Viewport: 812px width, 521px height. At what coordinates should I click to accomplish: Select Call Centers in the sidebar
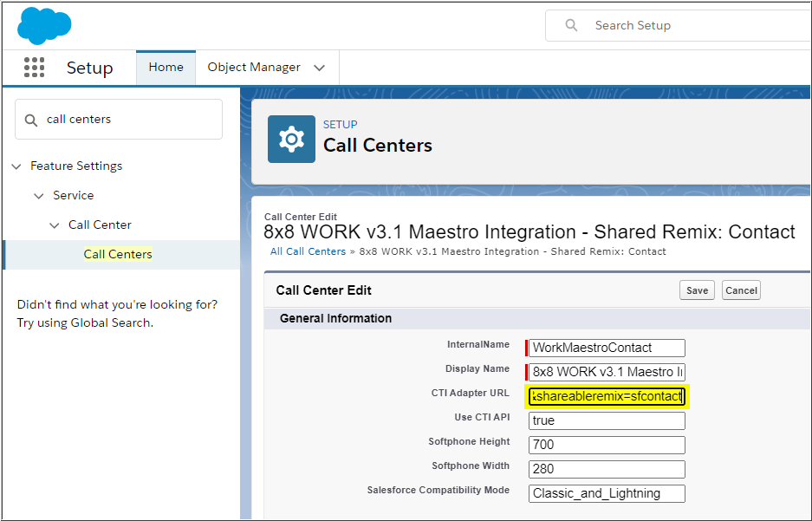[x=118, y=254]
